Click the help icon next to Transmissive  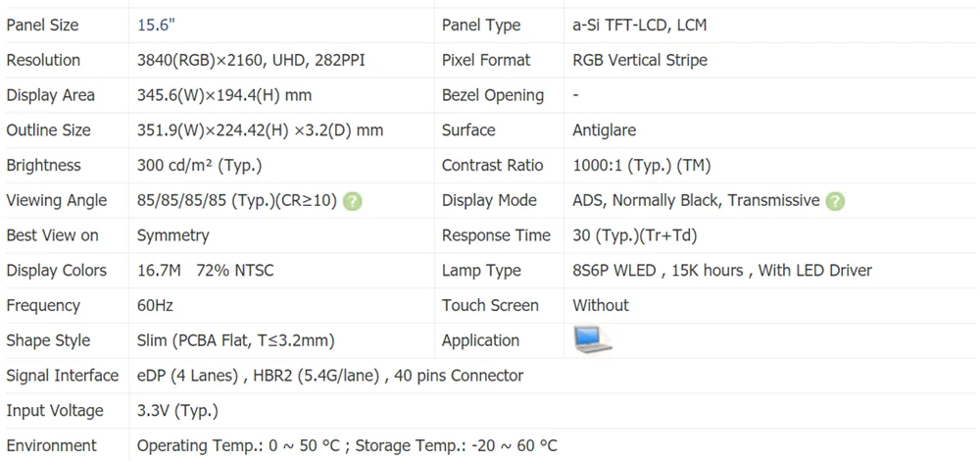(835, 201)
